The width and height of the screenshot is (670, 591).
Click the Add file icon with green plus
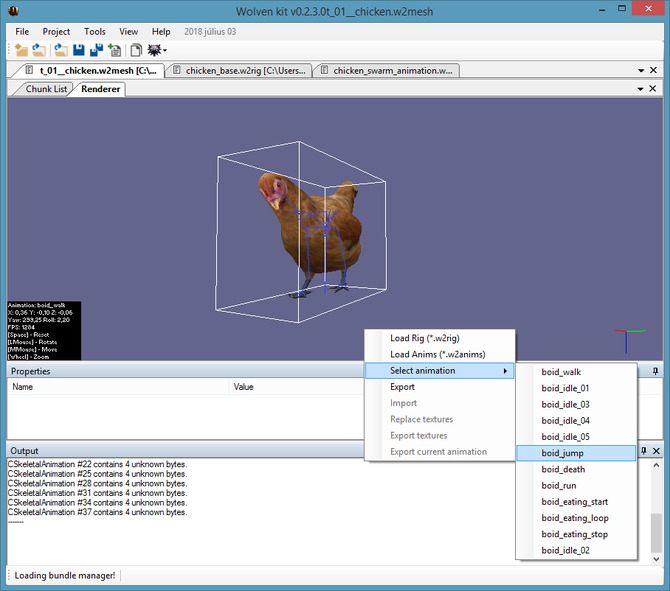(x=115, y=50)
